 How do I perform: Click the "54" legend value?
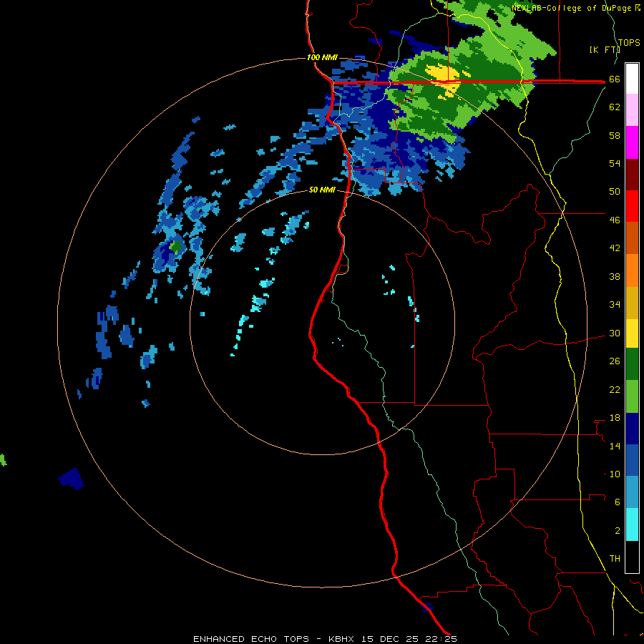point(615,163)
